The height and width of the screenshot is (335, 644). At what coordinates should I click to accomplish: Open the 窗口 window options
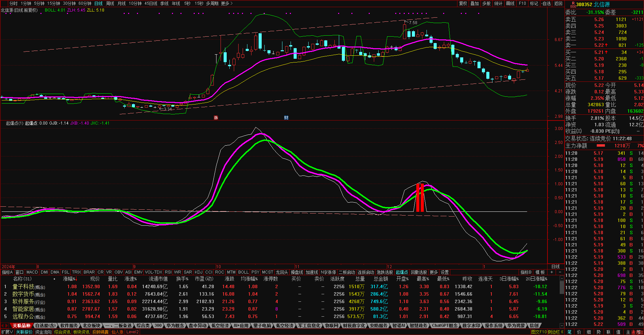tap(19, 272)
